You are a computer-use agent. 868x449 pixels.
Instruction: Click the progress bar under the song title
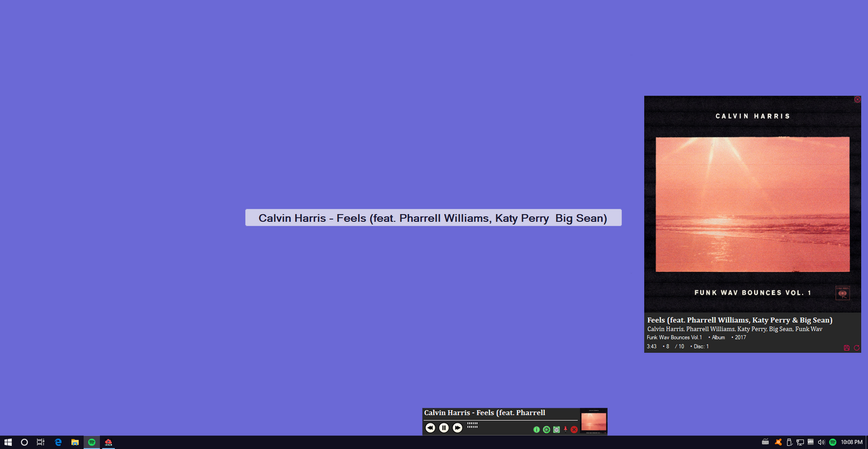(x=501, y=420)
